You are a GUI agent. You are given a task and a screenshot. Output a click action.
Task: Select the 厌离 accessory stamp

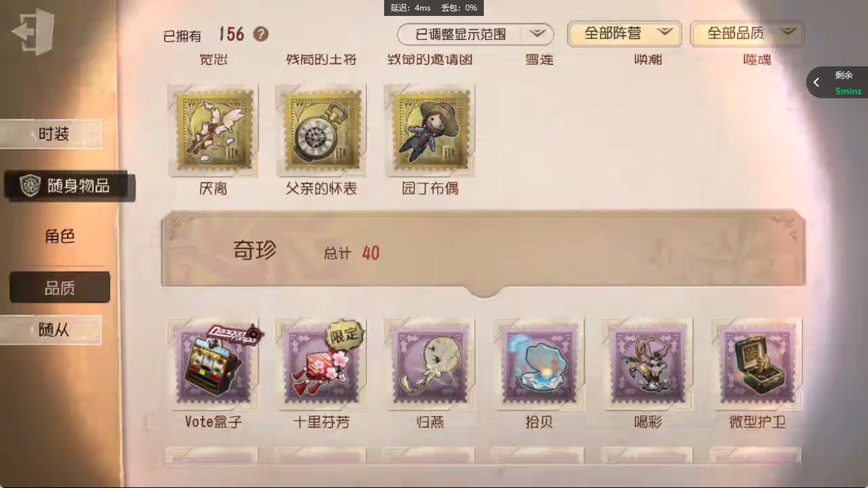click(213, 130)
